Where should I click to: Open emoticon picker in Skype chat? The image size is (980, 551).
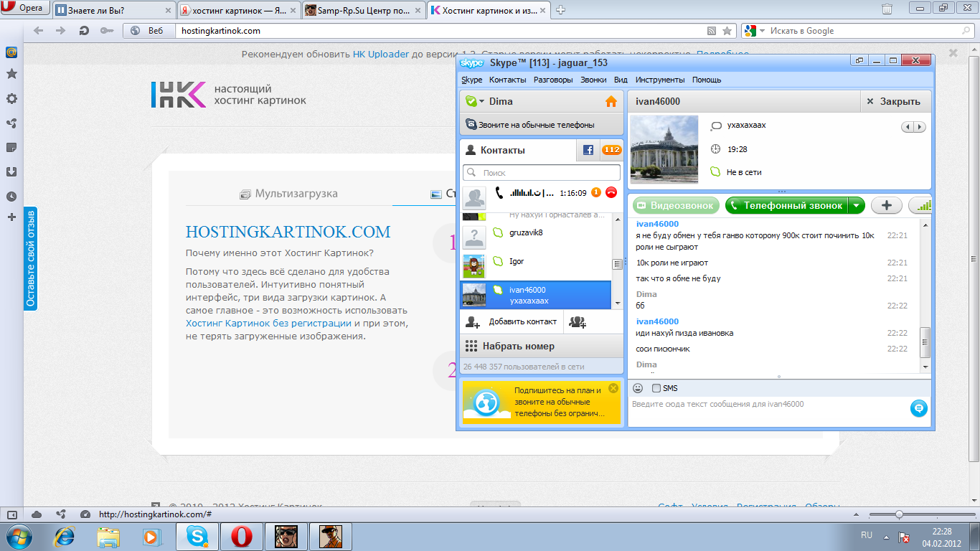(638, 388)
